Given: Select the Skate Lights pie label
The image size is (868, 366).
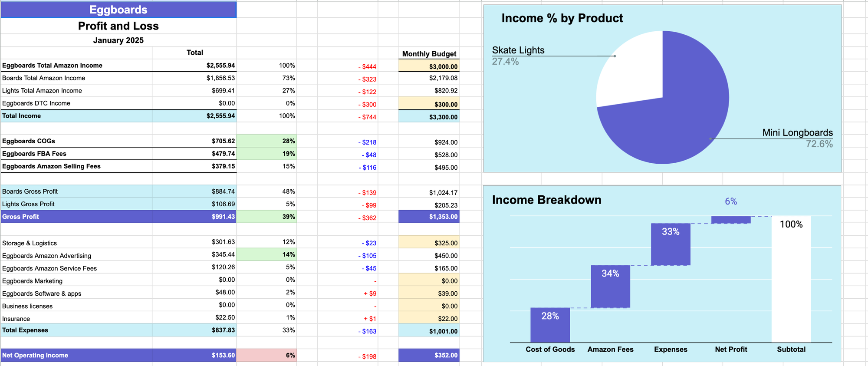Looking at the screenshot, I should coord(518,50).
